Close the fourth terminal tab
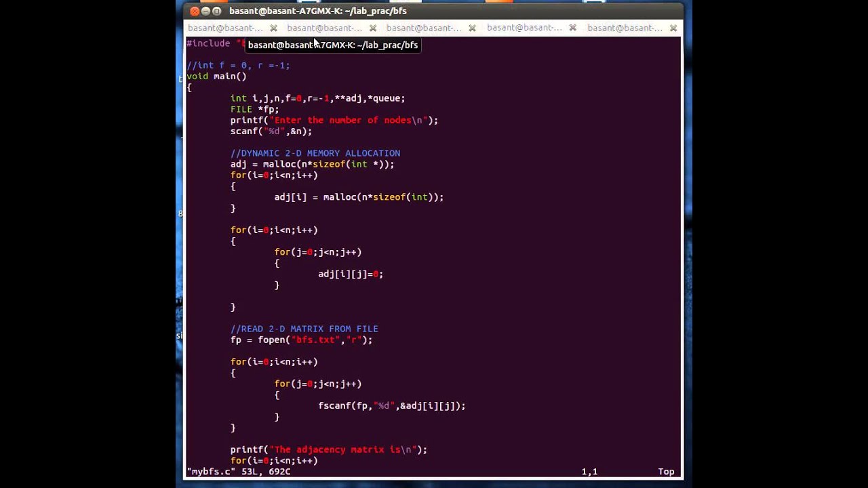The width and height of the screenshot is (868, 488). (573, 28)
